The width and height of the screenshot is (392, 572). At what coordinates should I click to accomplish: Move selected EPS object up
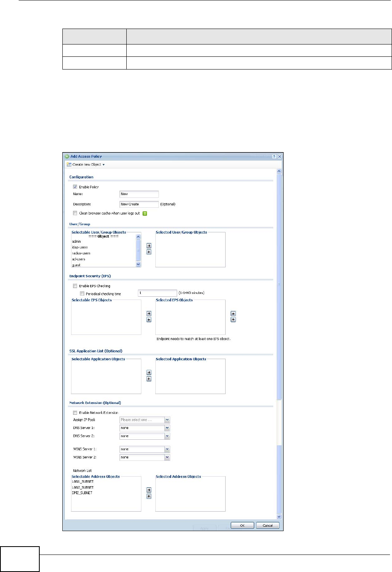coord(233,314)
